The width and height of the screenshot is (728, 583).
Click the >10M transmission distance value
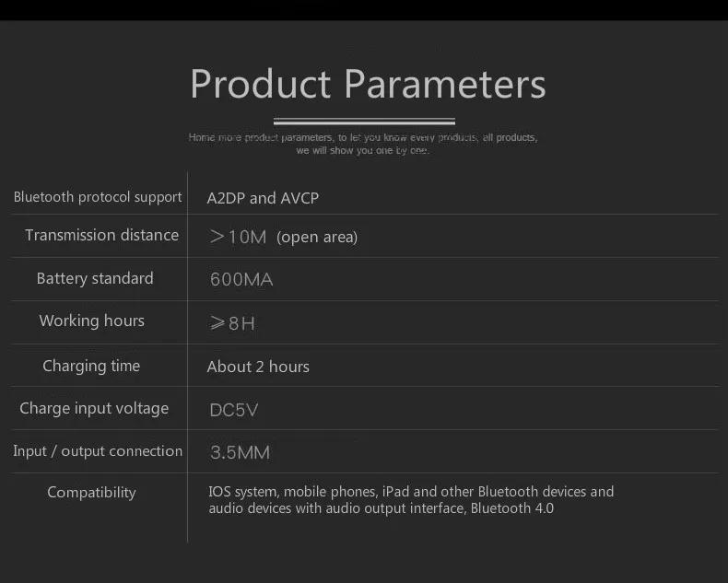pyautogui.click(x=238, y=237)
